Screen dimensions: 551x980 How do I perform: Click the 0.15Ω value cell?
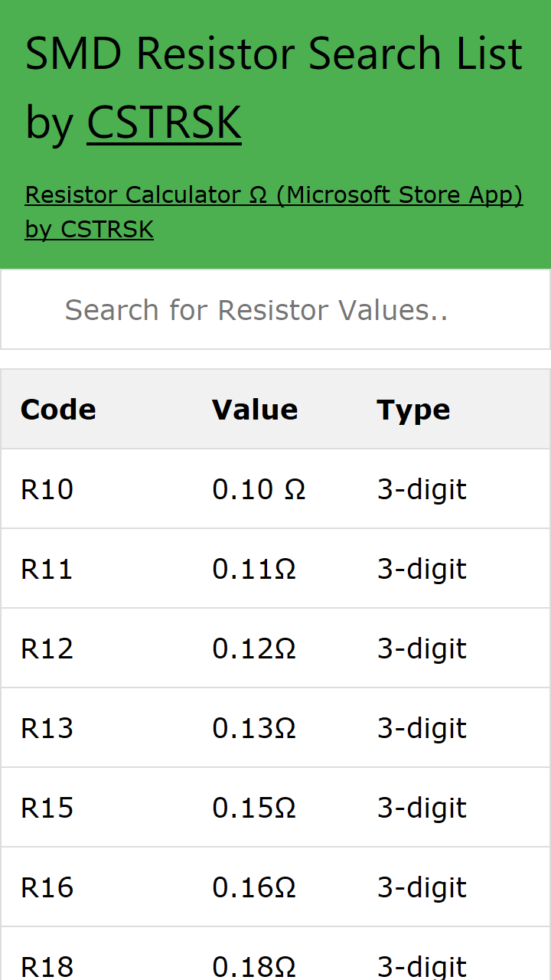tap(254, 808)
